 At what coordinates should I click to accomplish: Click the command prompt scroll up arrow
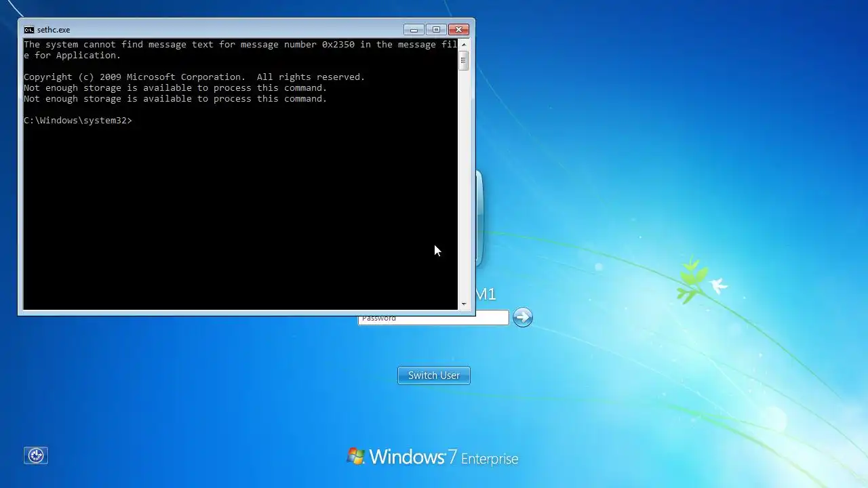tap(464, 45)
